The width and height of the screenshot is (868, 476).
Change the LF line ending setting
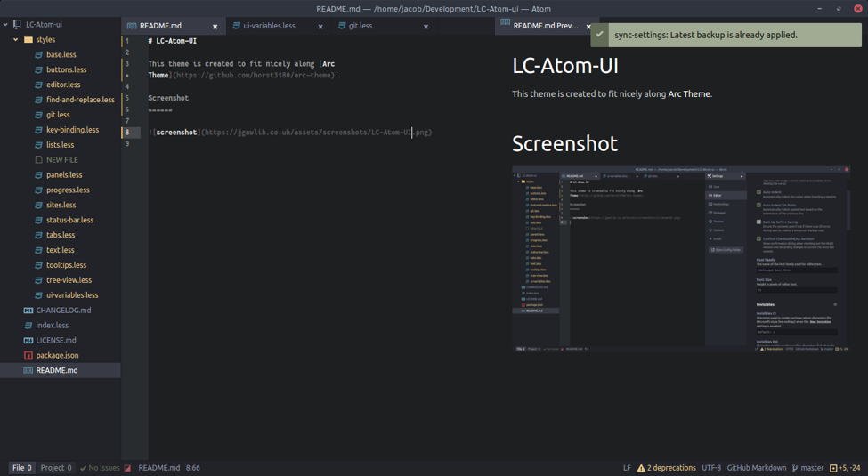click(627, 468)
